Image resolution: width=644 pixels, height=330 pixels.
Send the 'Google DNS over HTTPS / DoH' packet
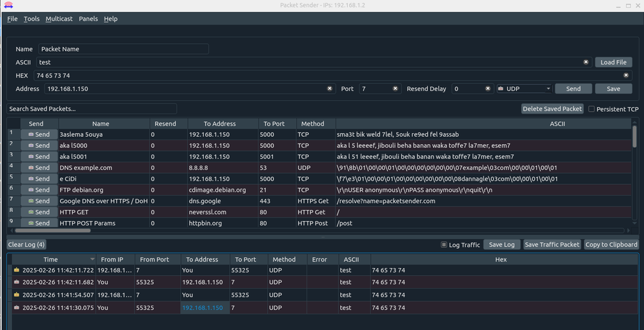(x=39, y=201)
